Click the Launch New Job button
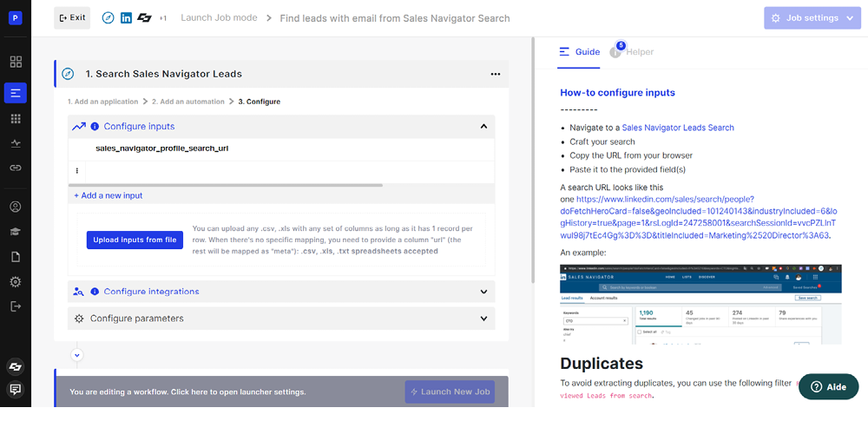Viewport: 868px width, 421px height. pos(450,391)
